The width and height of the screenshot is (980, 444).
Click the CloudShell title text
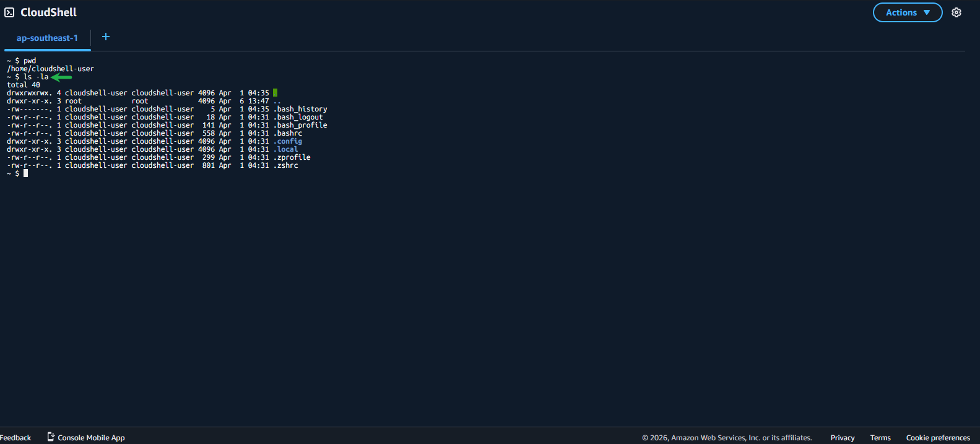pos(48,12)
